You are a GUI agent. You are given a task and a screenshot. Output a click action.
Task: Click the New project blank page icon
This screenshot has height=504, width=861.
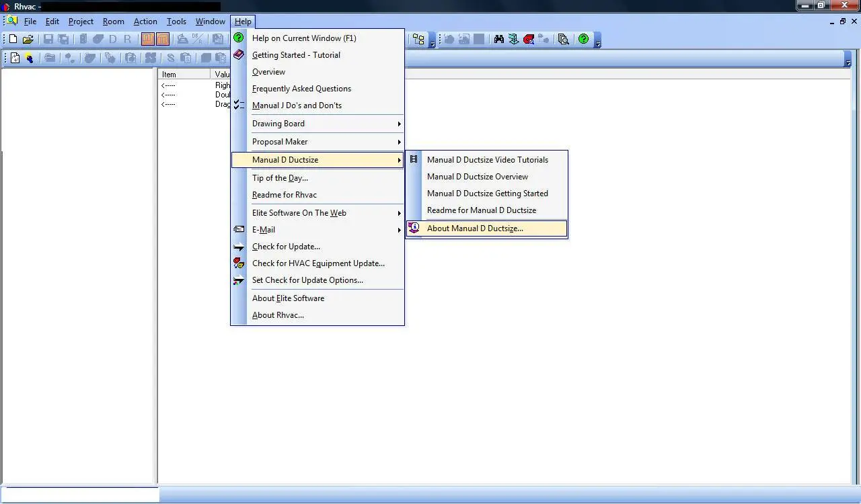(13, 40)
